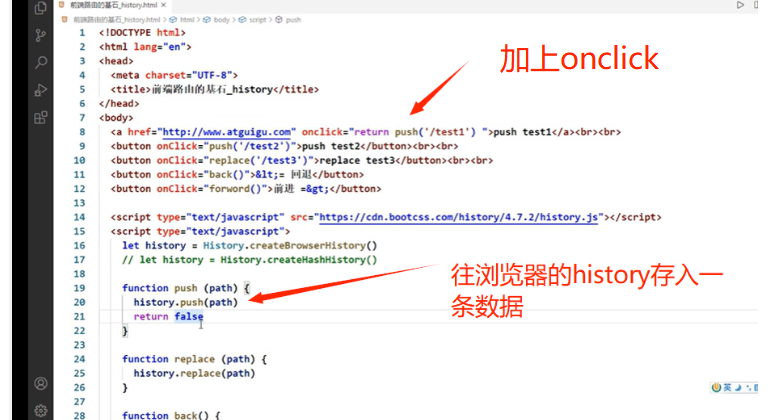The width and height of the screenshot is (770, 420).
Task: Click 'function push (path)' on line 19
Action: 180,288
